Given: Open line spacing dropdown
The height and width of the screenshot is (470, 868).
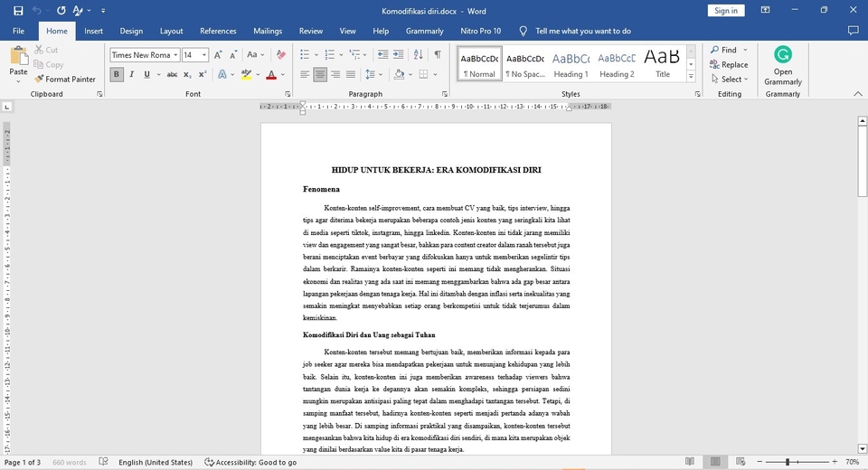Looking at the screenshot, I should (x=374, y=74).
